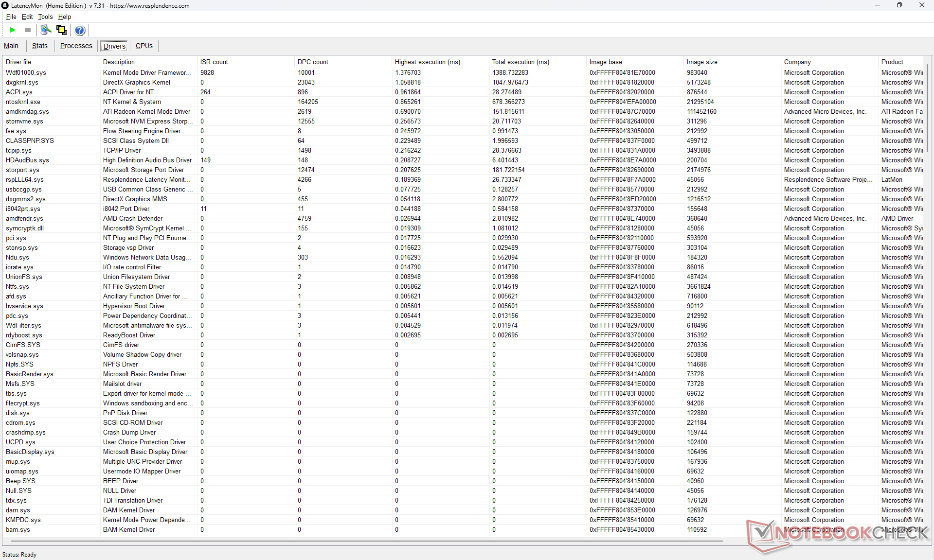
Task: Open the File menu
Action: click(x=11, y=17)
